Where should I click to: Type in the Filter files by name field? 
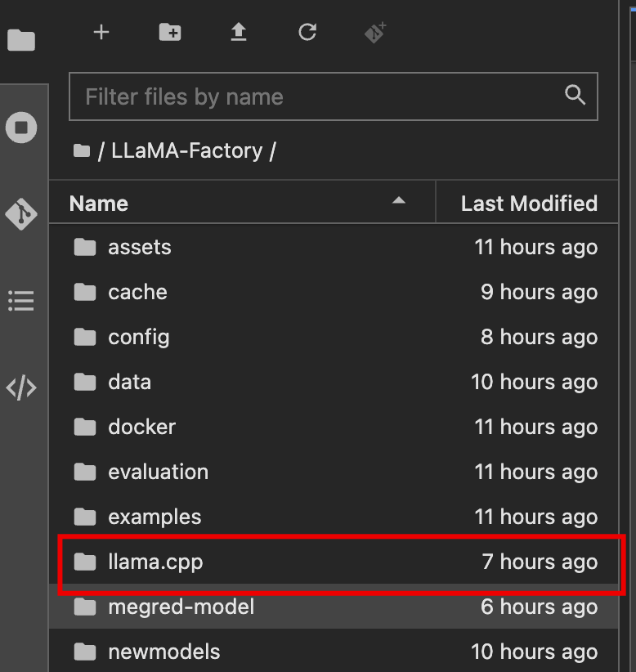[x=319, y=97]
